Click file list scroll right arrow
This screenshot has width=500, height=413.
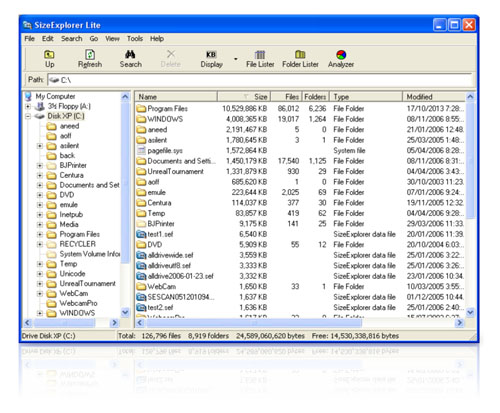click(x=460, y=323)
